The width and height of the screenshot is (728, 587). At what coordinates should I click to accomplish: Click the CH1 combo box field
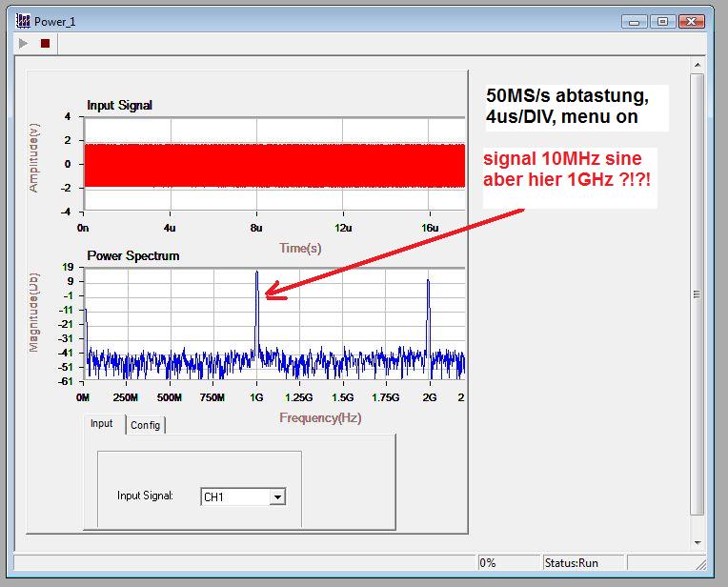[x=243, y=496]
